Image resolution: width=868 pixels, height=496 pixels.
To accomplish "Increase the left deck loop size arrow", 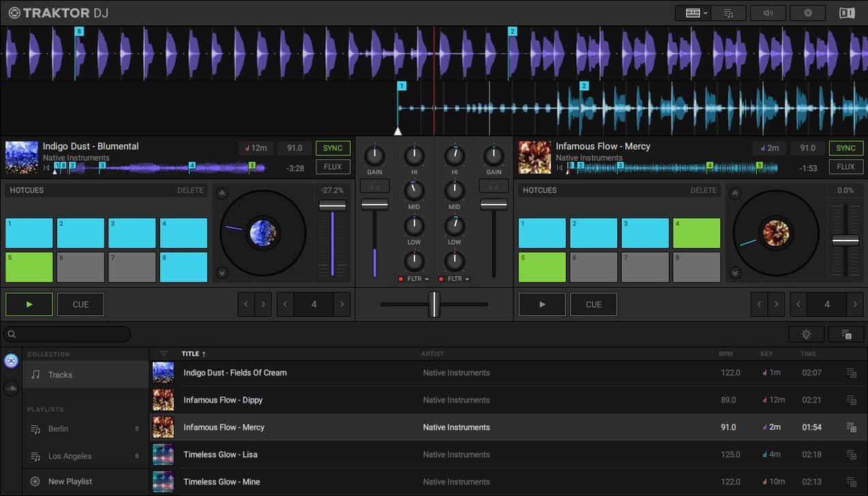I will [x=342, y=305].
